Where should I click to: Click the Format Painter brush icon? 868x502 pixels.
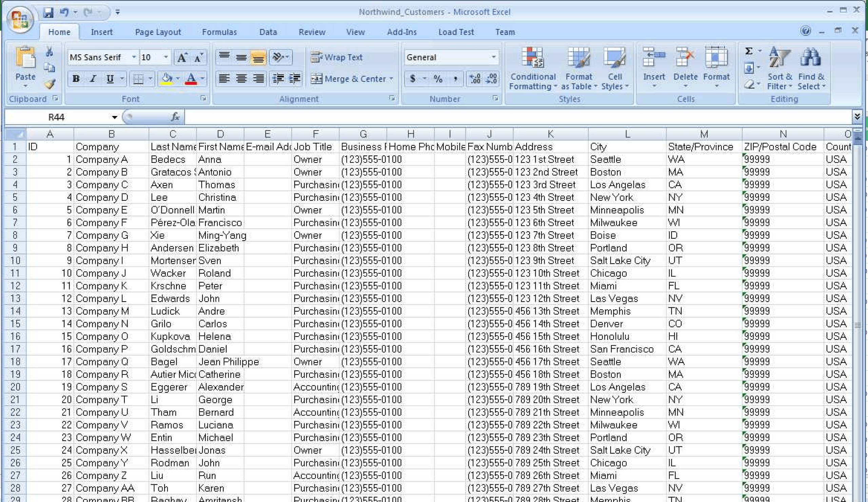click(x=50, y=84)
